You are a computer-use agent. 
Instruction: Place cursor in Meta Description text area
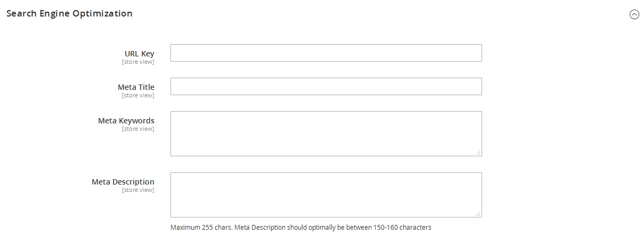(326, 195)
